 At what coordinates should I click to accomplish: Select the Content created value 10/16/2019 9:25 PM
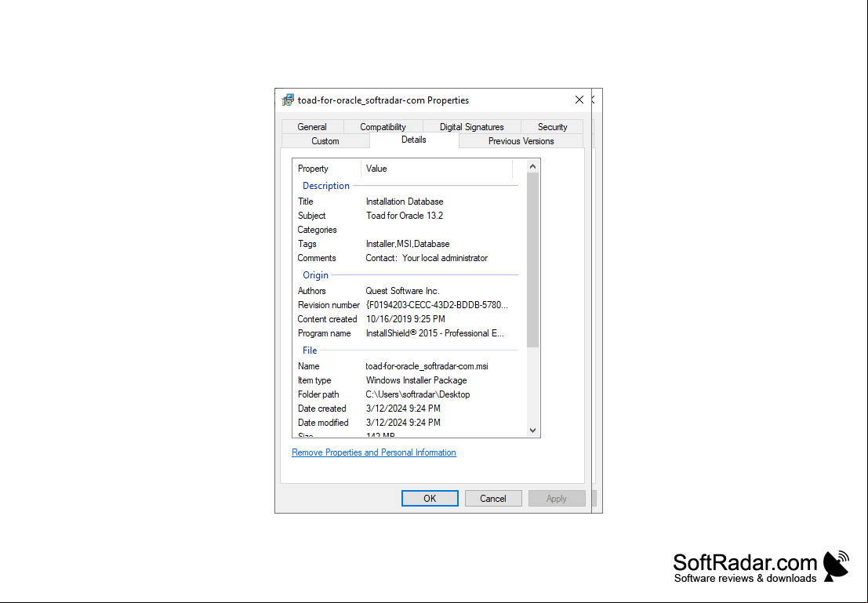pos(405,319)
